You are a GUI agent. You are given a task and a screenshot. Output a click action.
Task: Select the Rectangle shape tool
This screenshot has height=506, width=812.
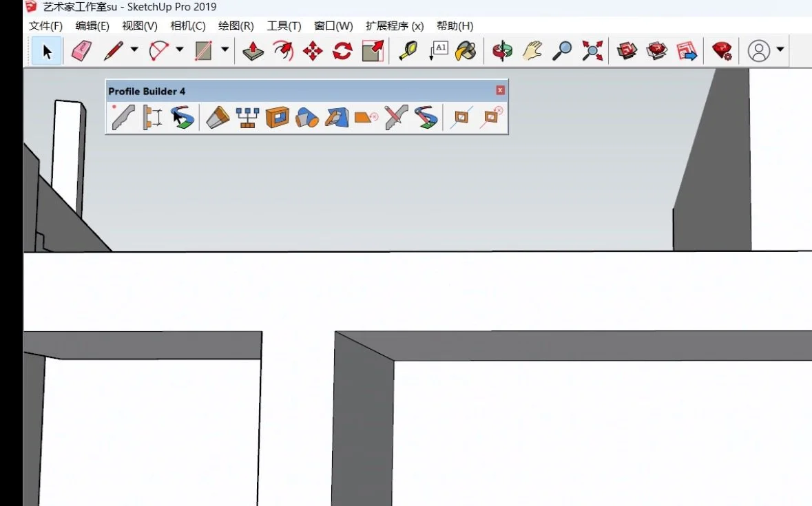tap(203, 51)
